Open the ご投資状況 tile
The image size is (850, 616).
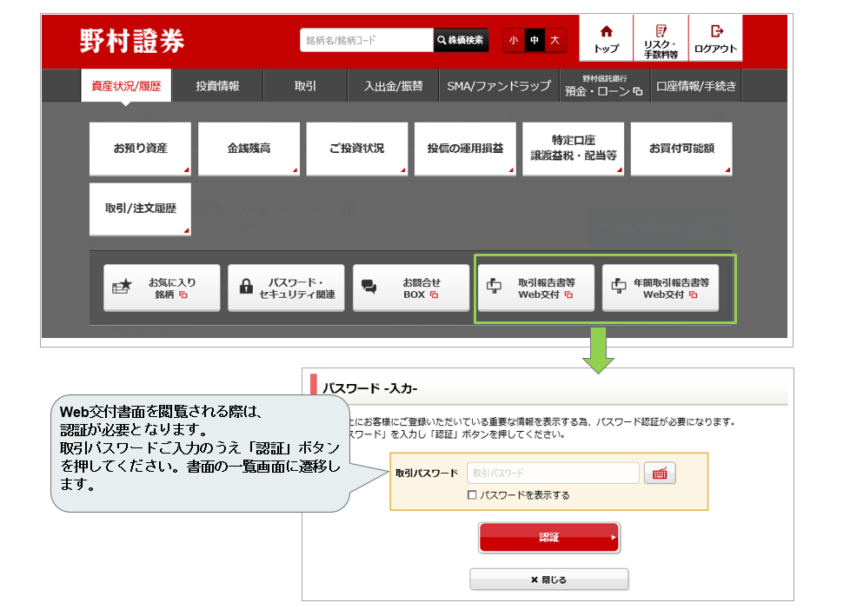(356, 149)
